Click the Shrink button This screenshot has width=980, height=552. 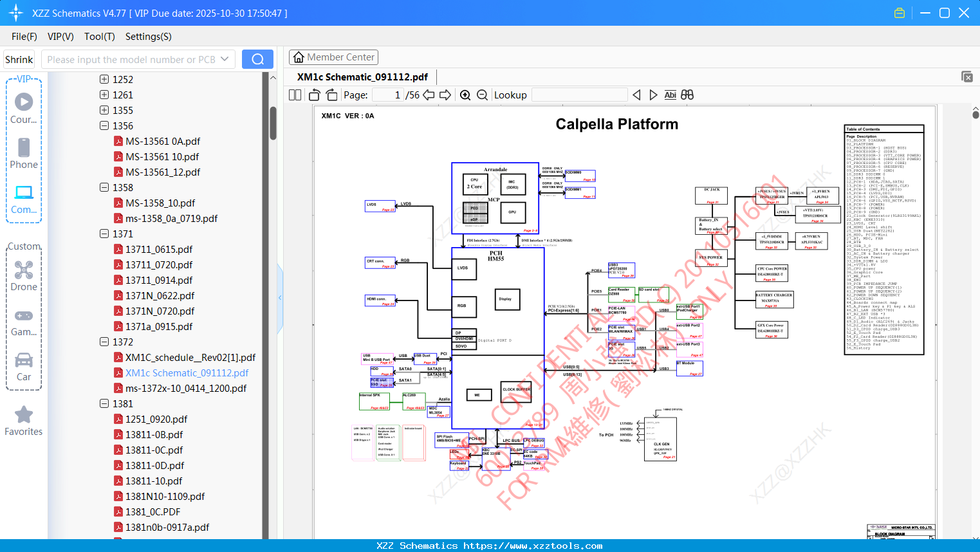[19, 59]
